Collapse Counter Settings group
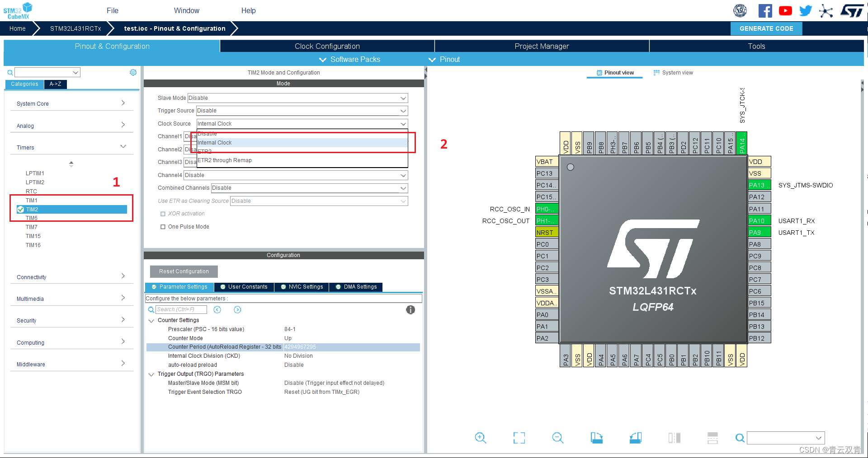The height and width of the screenshot is (458, 868). (151, 321)
